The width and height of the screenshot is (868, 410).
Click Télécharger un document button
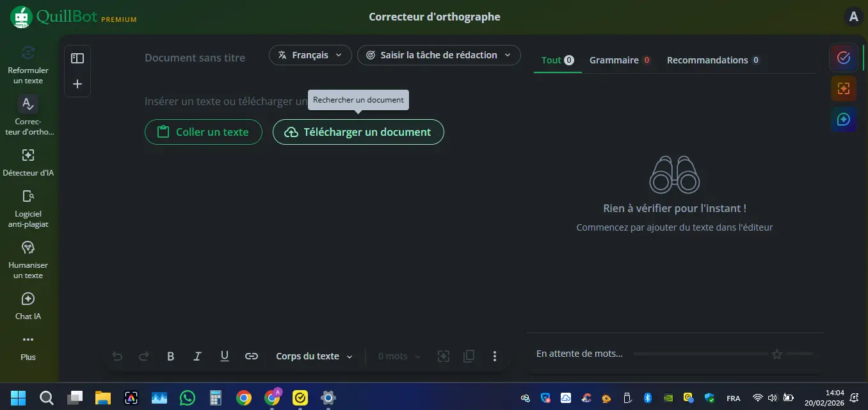[x=358, y=132]
